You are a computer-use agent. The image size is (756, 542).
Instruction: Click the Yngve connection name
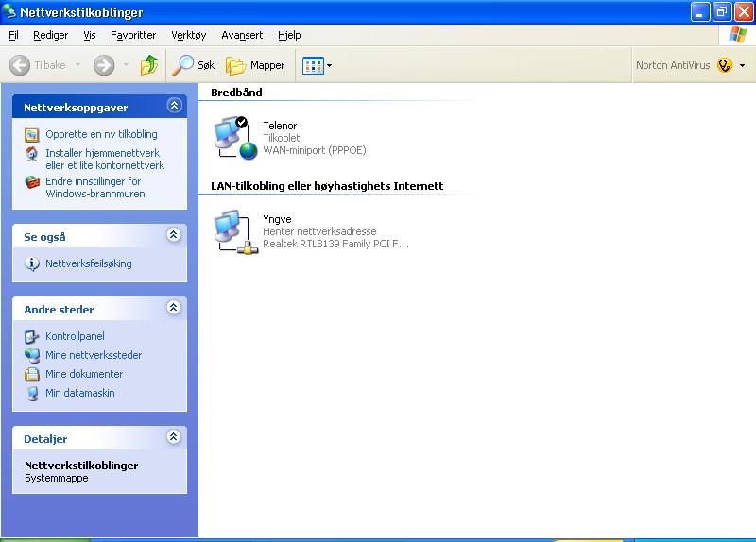[277, 219]
